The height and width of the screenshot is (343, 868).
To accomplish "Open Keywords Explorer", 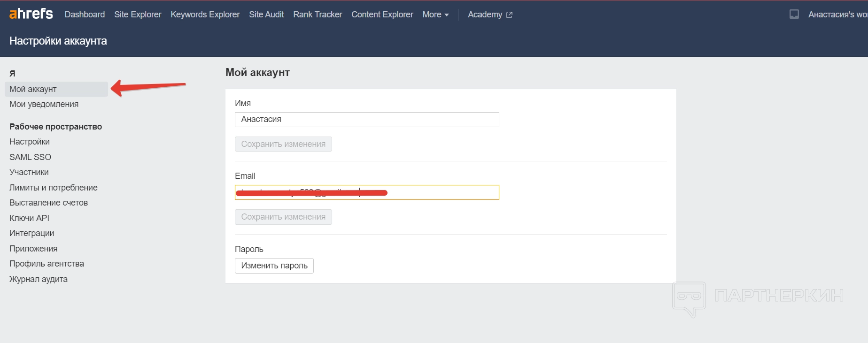I will (205, 15).
